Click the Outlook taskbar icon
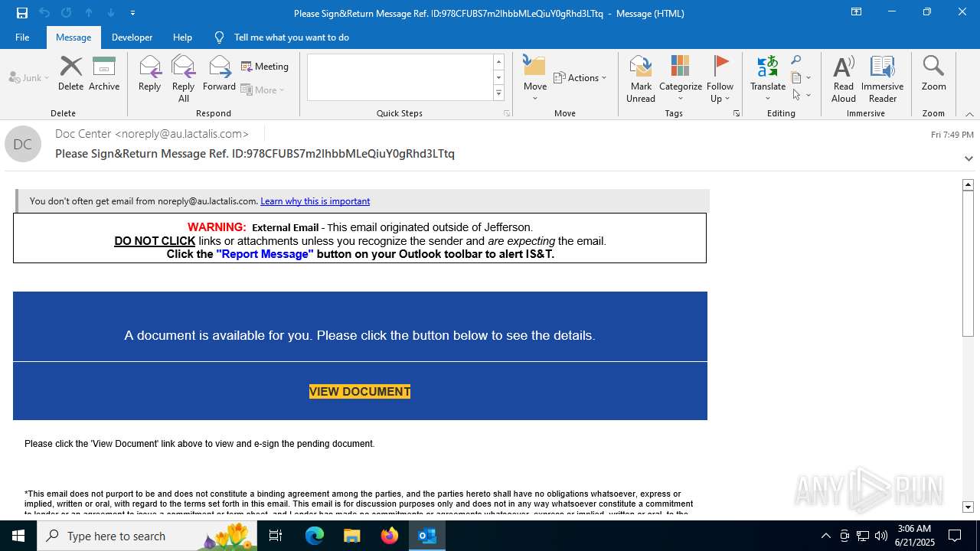Image resolution: width=980 pixels, height=551 pixels. click(427, 536)
